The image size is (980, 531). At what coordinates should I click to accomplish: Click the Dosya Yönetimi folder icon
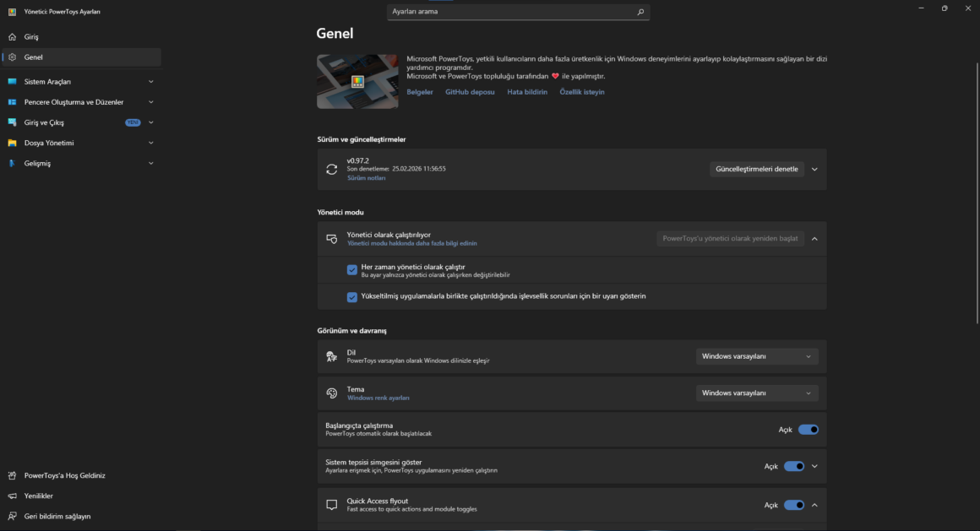tap(12, 143)
